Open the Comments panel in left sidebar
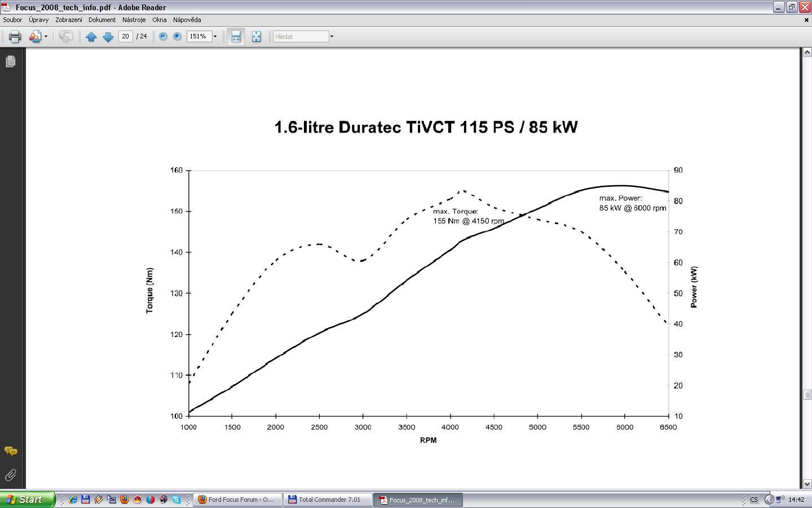The image size is (812, 508). (x=10, y=451)
